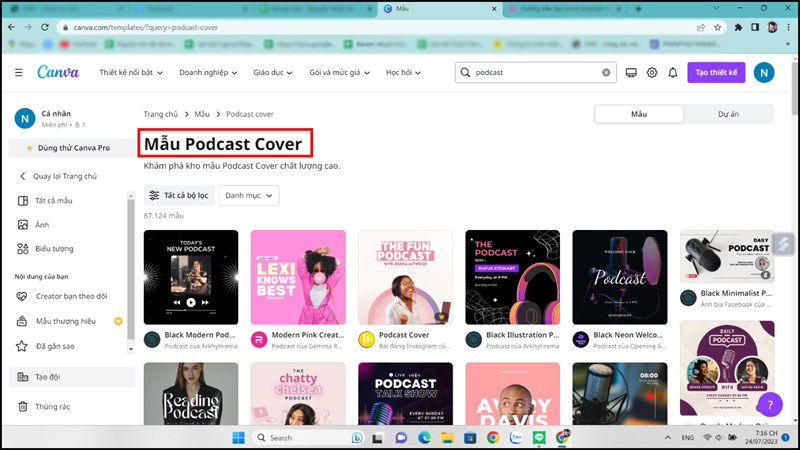Viewport: 800px width, 450px height.
Task: Expand the Doanh nghiệp menu
Action: tap(208, 72)
